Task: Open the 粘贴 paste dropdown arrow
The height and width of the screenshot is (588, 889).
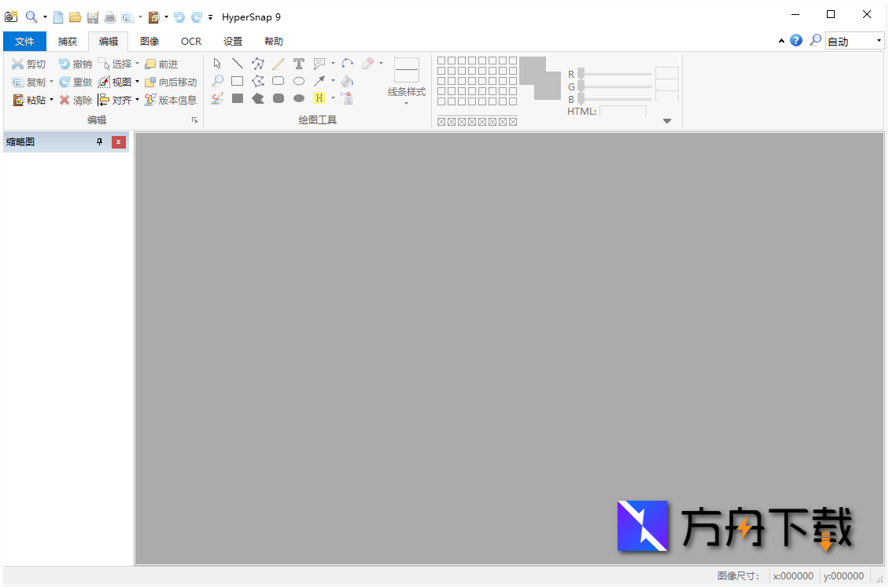Action: pyautogui.click(x=50, y=100)
